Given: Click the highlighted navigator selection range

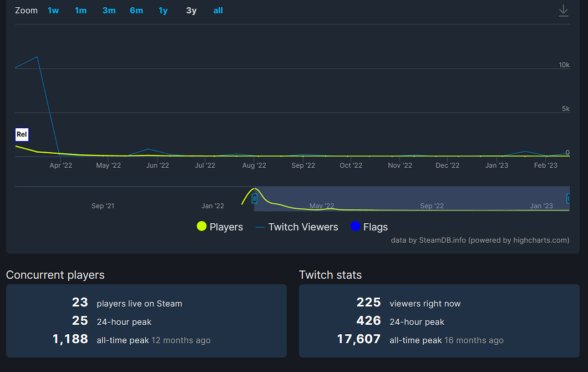Looking at the screenshot, I should (410, 198).
